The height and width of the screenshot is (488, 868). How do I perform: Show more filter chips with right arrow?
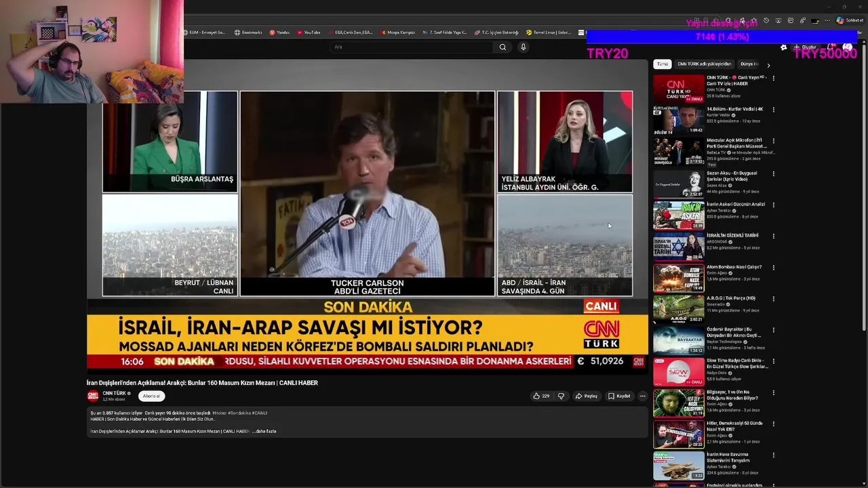pos(768,65)
